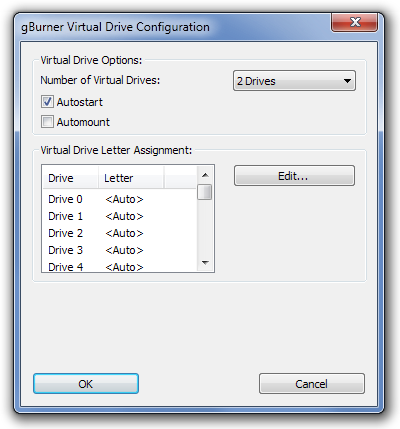400x429 pixels.
Task: Select the Drive 4 row
Action: click(x=119, y=267)
